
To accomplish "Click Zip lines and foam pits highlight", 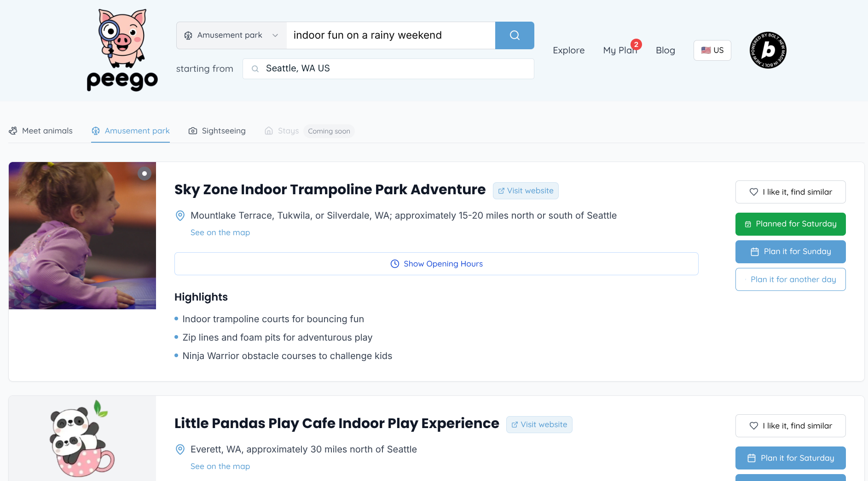I will (x=278, y=337).
